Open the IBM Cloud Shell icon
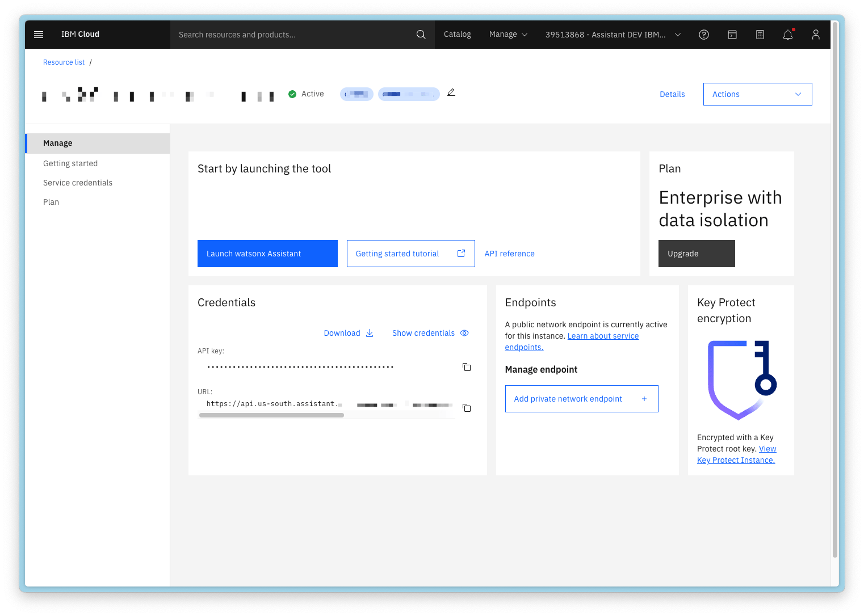Image resolution: width=864 pixels, height=616 pixels. [x=732, y=35]
